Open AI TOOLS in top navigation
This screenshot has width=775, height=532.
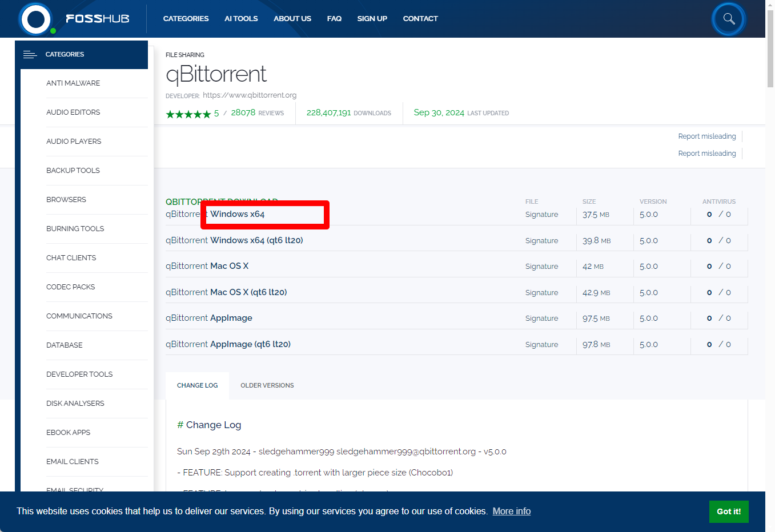coord(241,19)
